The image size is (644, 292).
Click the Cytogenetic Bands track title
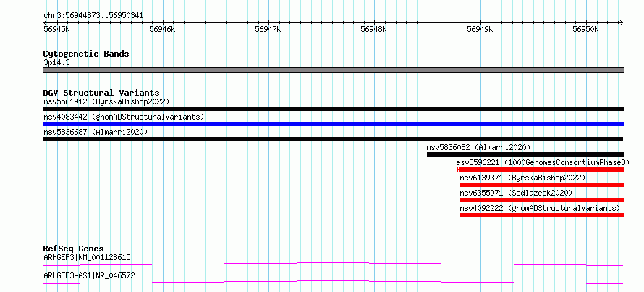(86, 54)
